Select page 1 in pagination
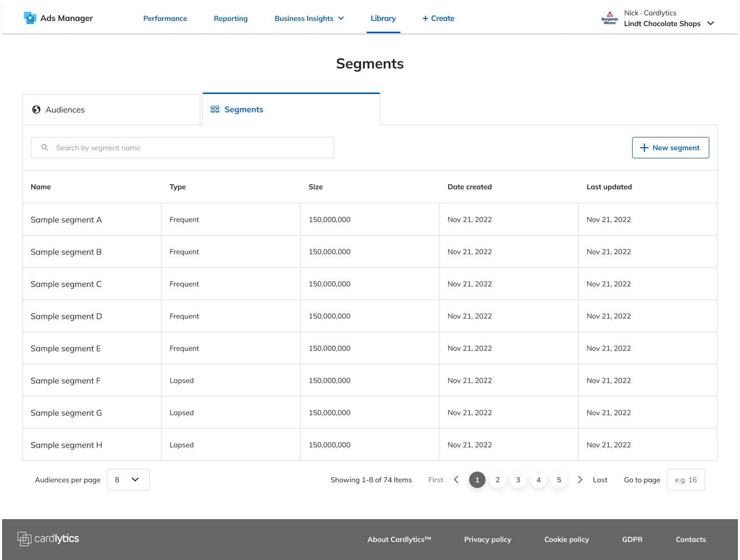Image resolution: width=740 pixels, height=560 pixels. pyautogui.click(x=477, y=480)
